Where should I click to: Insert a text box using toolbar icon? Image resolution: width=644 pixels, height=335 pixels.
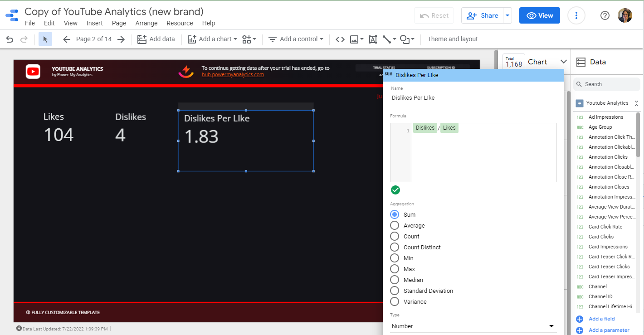point(373,39)
